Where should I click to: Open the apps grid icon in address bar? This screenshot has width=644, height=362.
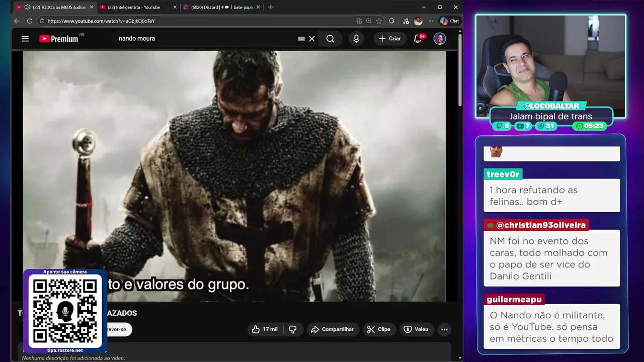pyautogui.click(x=359, y=21)
